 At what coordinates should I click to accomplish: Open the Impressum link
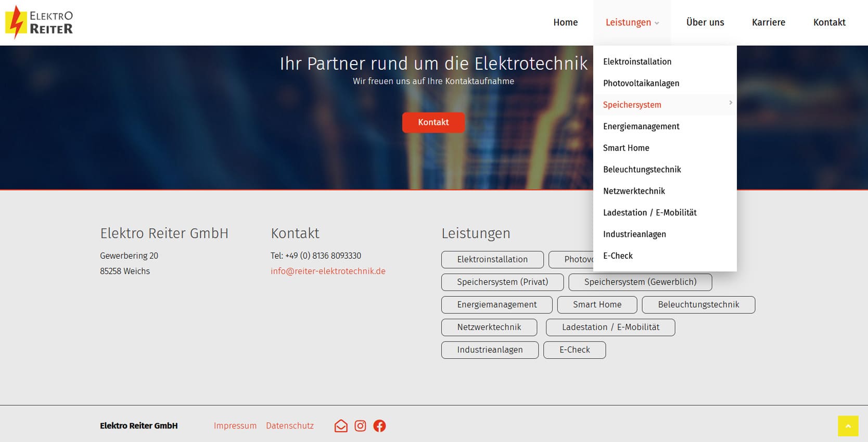coord(235,426)
